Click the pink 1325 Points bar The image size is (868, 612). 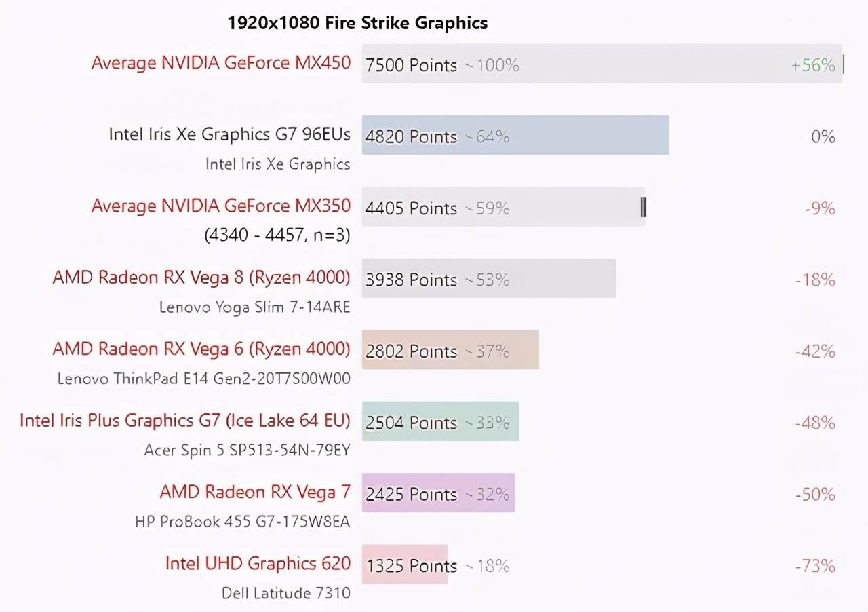[x=404, y=565]
